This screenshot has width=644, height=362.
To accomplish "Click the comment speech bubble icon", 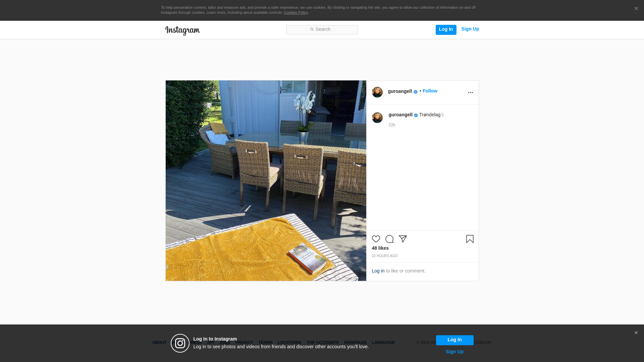I will (389, 239).
